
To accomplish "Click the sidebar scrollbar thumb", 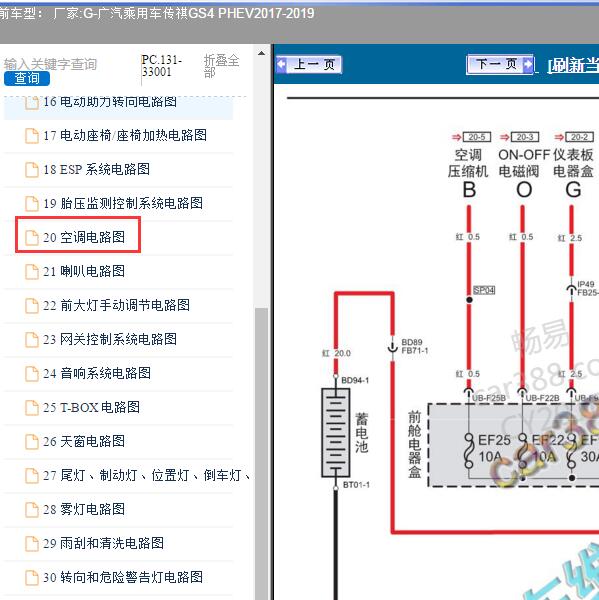I will (261, 452).
